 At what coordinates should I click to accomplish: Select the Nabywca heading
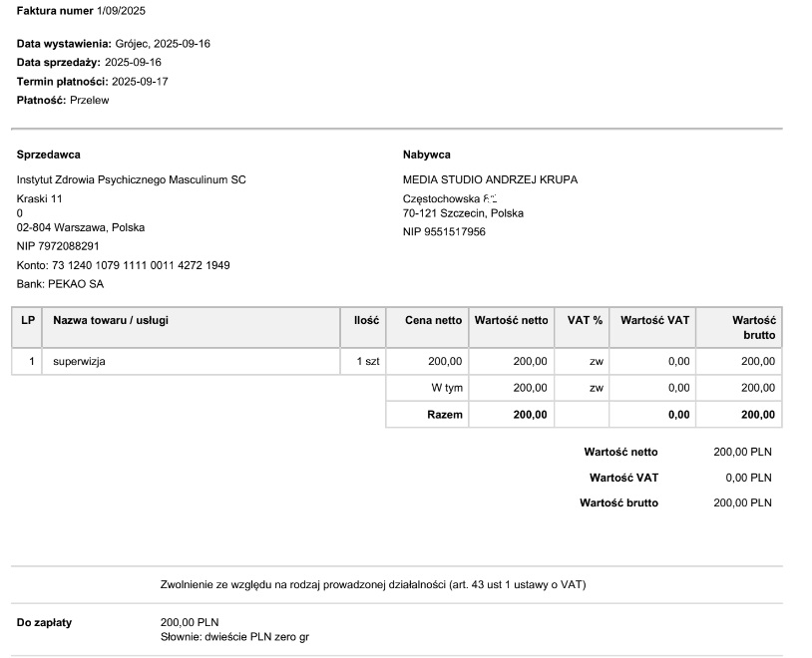427,155
